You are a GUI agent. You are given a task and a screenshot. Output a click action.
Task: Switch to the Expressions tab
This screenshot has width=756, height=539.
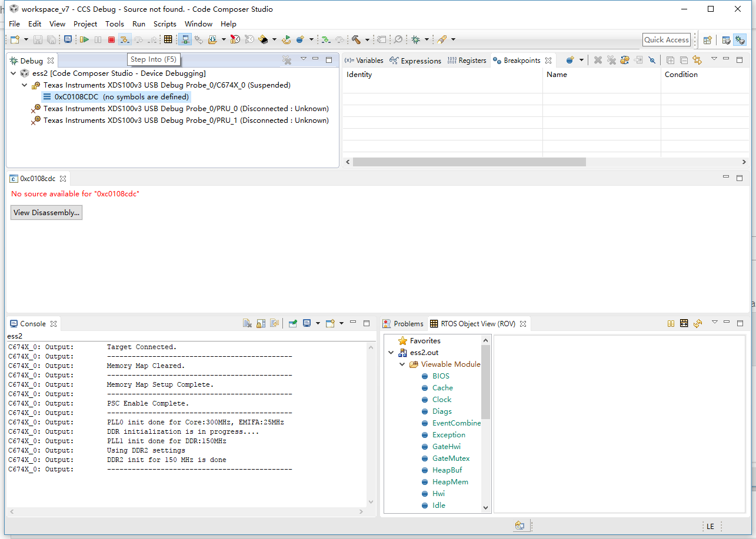coord(415,61)
